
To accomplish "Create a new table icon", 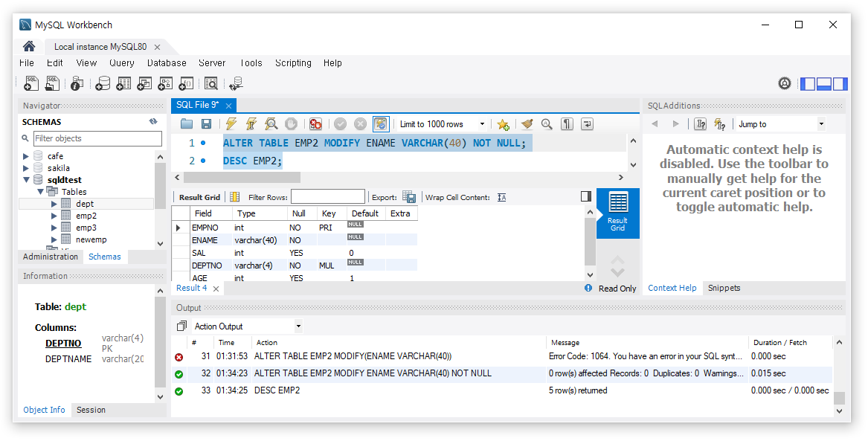I will pos(124,83).
